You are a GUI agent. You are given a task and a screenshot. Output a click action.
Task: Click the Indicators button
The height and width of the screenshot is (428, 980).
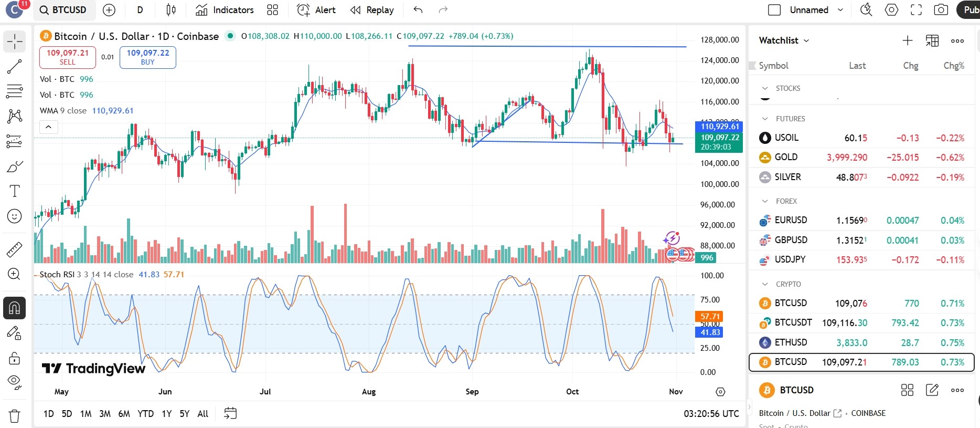pyautogui.click(x=225, y=10)
